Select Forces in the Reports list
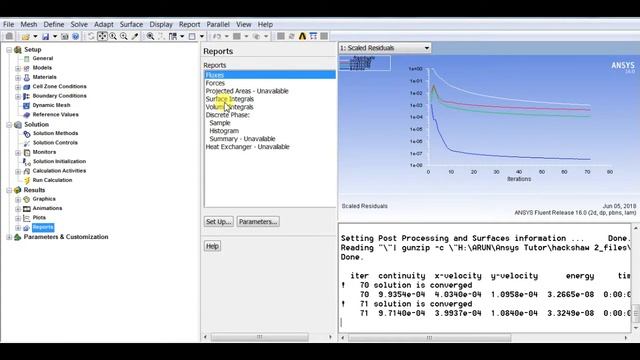 215,83
